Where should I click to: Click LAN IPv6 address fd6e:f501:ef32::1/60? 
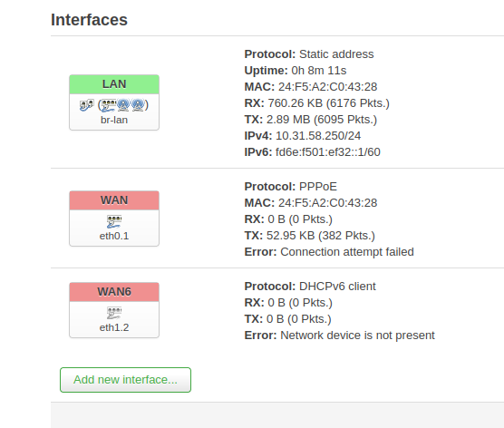328,152
